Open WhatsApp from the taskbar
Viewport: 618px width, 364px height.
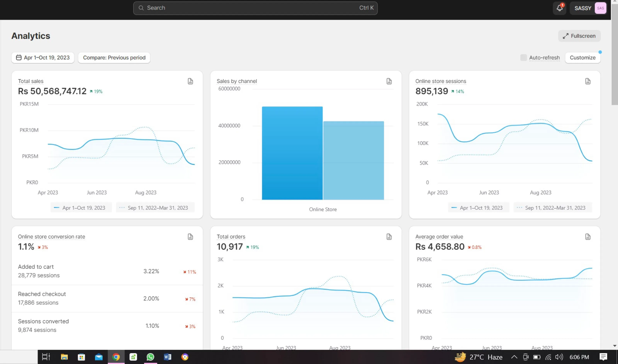[150, 357]
